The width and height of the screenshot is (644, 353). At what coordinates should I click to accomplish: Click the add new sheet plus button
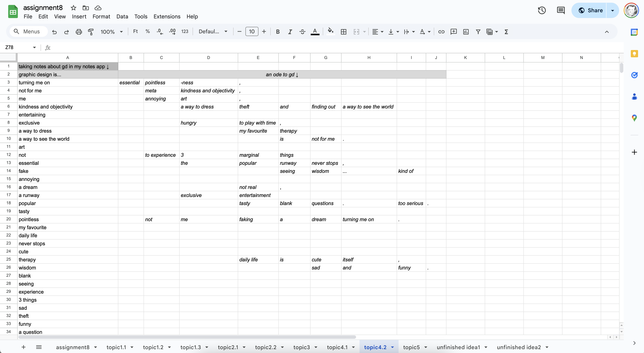(x=24, y=347)
